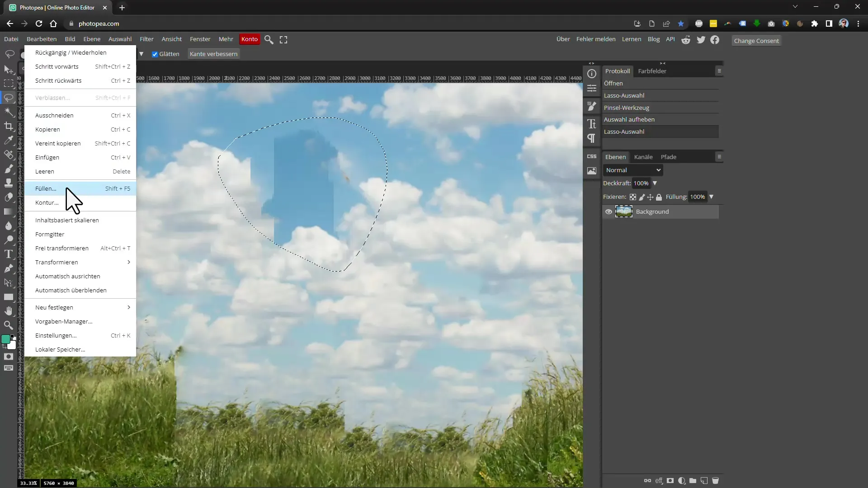The width and height of the screenshot is (868, 488).
Task: Select the Rectangle shape tool
Action: 9,297
